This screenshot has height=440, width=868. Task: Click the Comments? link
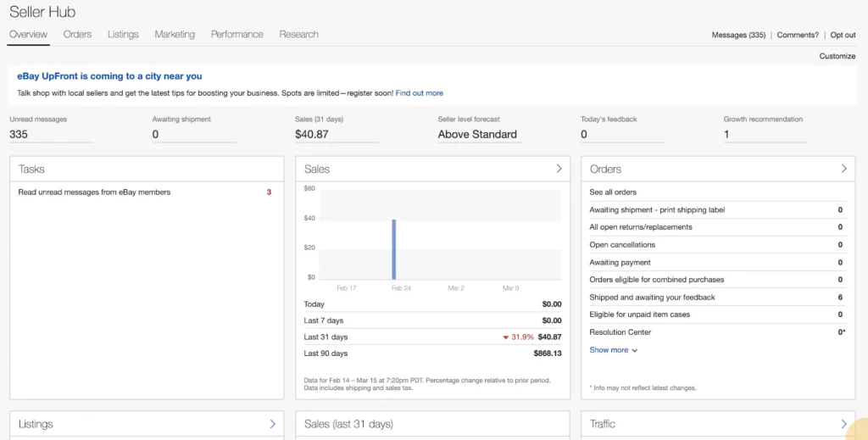pyautogui.click(x=798, y=35)
